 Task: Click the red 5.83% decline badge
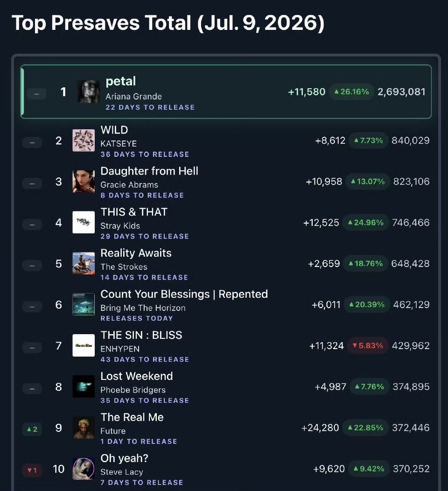point(368,345)
